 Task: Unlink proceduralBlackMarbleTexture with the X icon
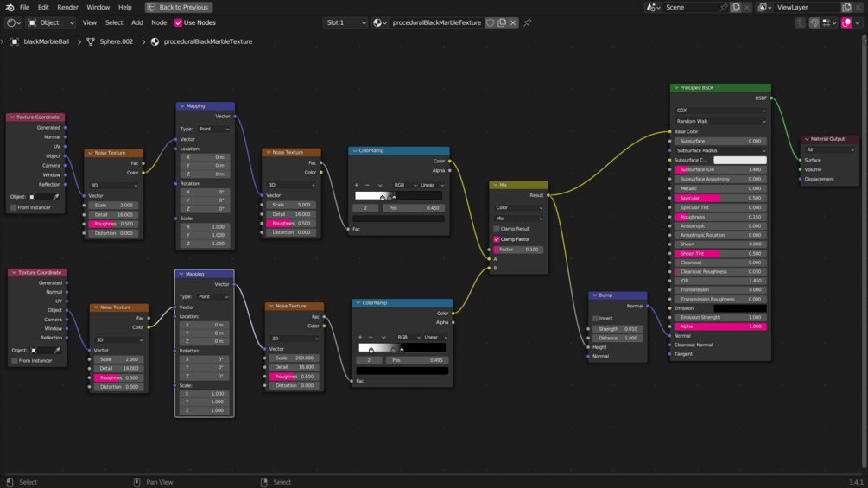[x=513, y=22]
